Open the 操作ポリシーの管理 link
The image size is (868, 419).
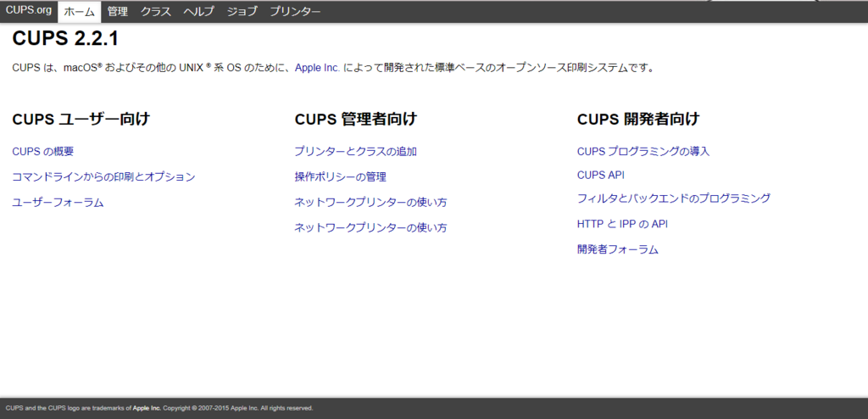(x=341, y=176)
